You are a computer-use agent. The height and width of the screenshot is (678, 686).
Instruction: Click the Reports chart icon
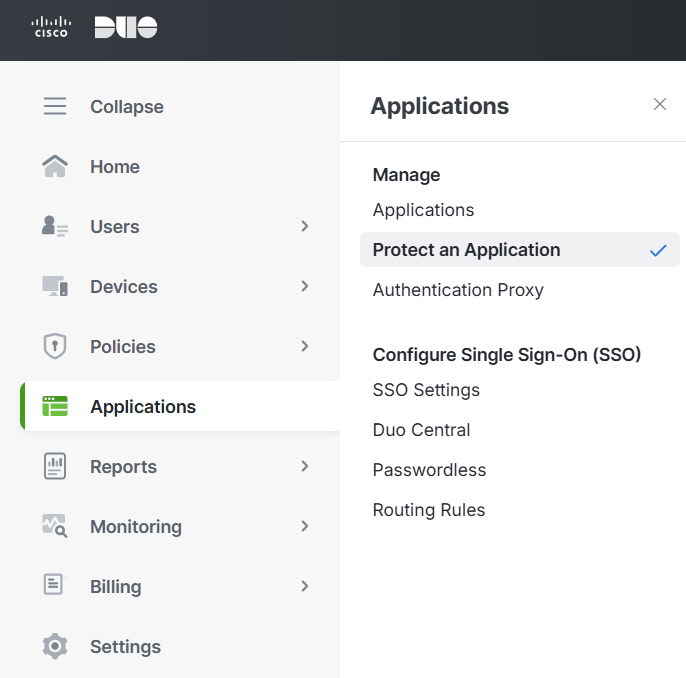point(55,466)
